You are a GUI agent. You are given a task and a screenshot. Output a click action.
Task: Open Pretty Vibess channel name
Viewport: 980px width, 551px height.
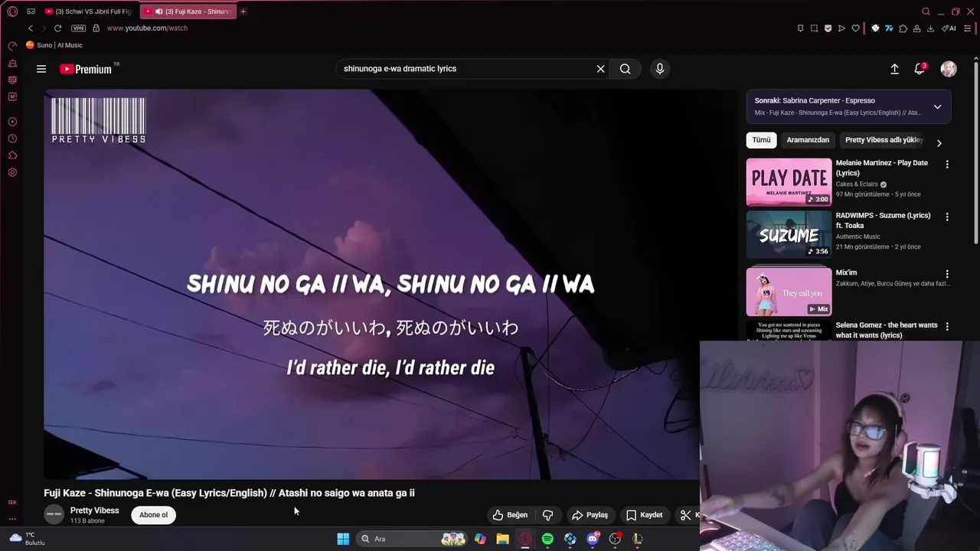click(x=94, y=510)
